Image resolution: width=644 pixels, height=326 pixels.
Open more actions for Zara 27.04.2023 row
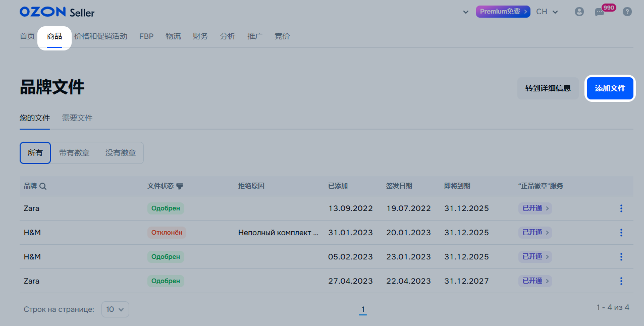[x=621, y=281]
